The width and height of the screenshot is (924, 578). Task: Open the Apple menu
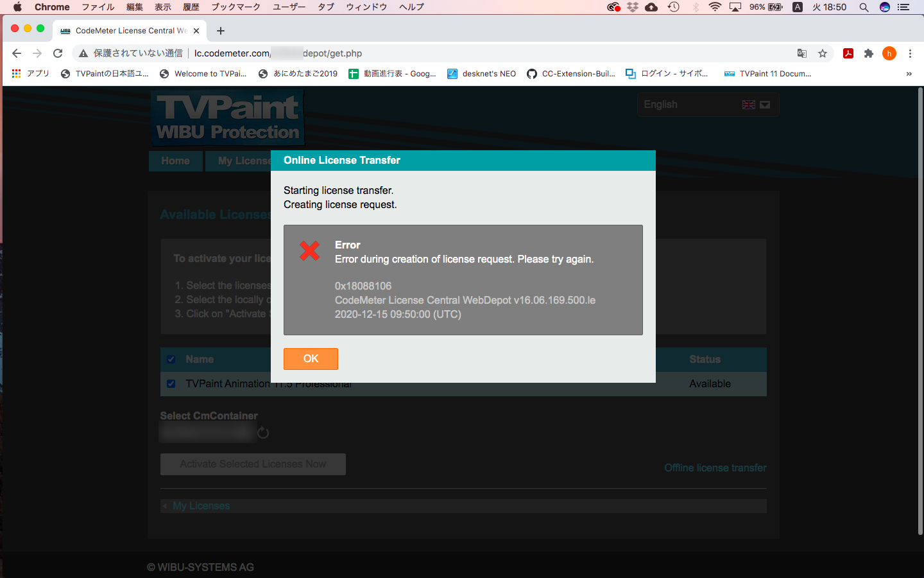[17, 7]
